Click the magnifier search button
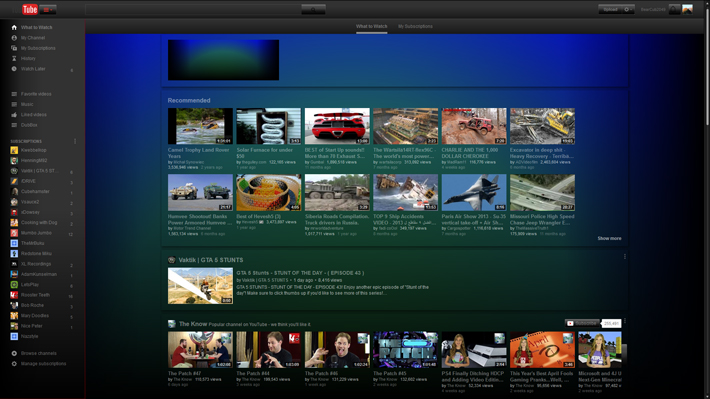The width and height of the screenshot is (710, 399). click(x=313, y=10)
